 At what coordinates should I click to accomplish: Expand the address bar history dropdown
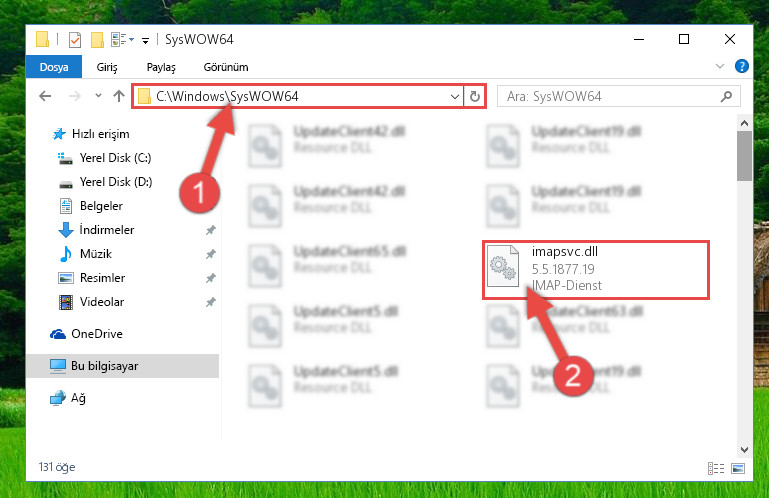tap(455, 97)
